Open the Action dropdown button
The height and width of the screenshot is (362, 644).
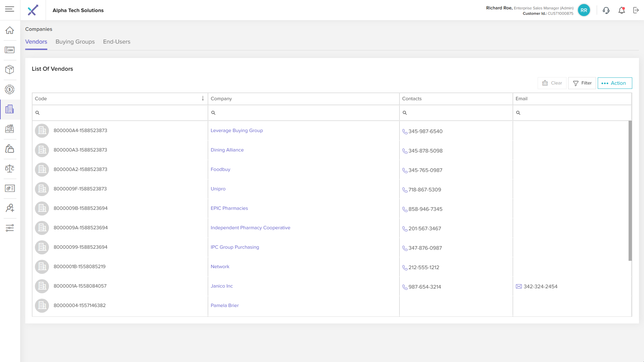coord(614,83)
